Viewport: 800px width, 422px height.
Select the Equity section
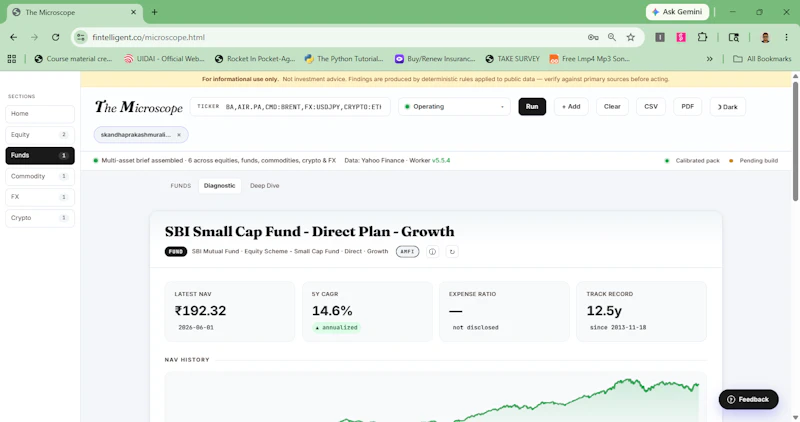[x=40, y=135]
